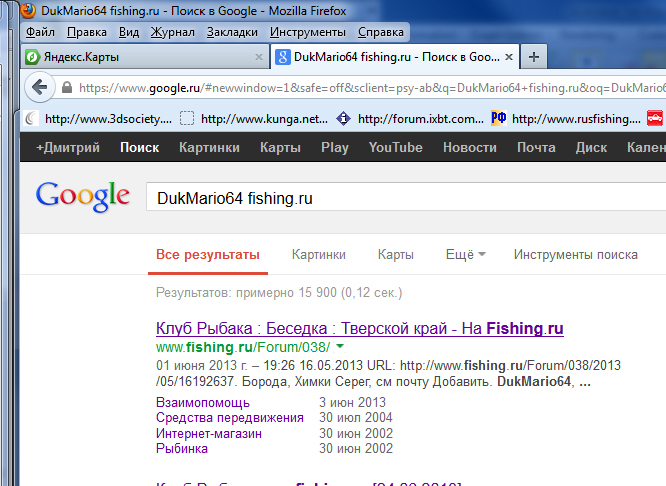Follow the Средства передвижения sublink

pyautogui.click(x=229, y=417)
